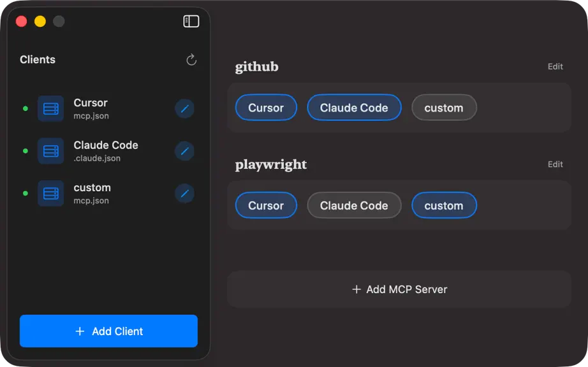Toggle the sidebar panel icon
This screenshot has height=367, width=588.
[x=191, y=22]
